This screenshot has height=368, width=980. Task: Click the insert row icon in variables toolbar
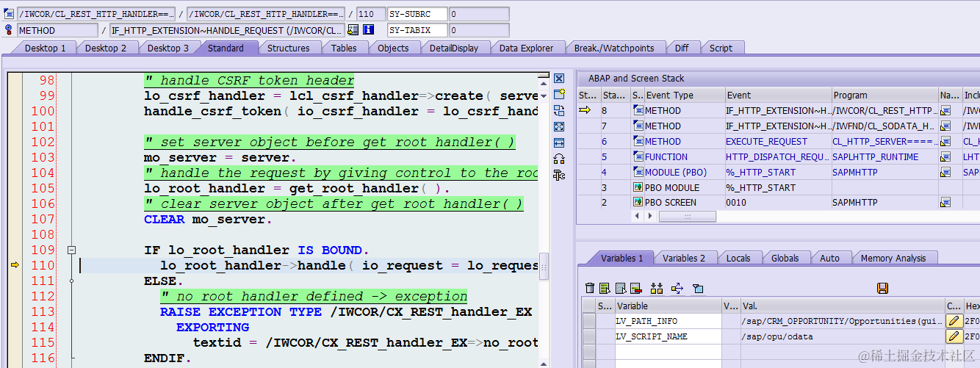click(605, 288)
